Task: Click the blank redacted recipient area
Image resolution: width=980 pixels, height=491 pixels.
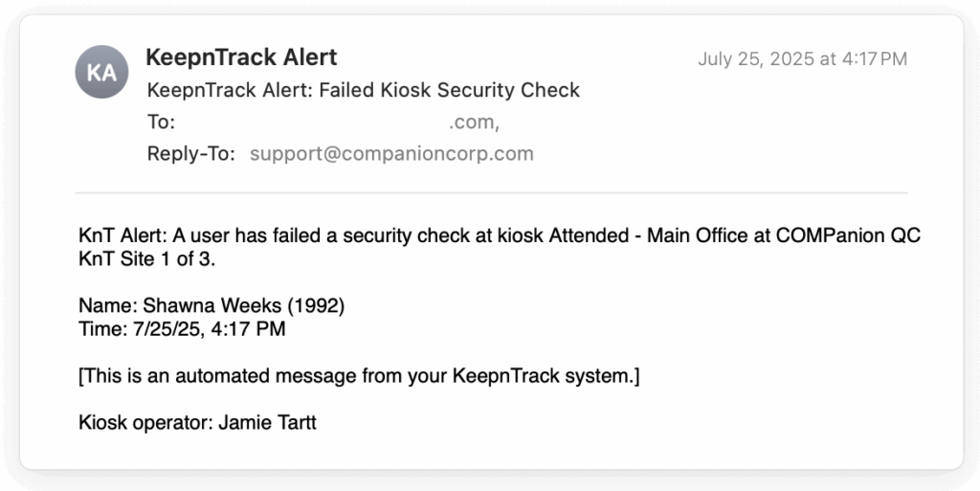Action: (313, 123)
